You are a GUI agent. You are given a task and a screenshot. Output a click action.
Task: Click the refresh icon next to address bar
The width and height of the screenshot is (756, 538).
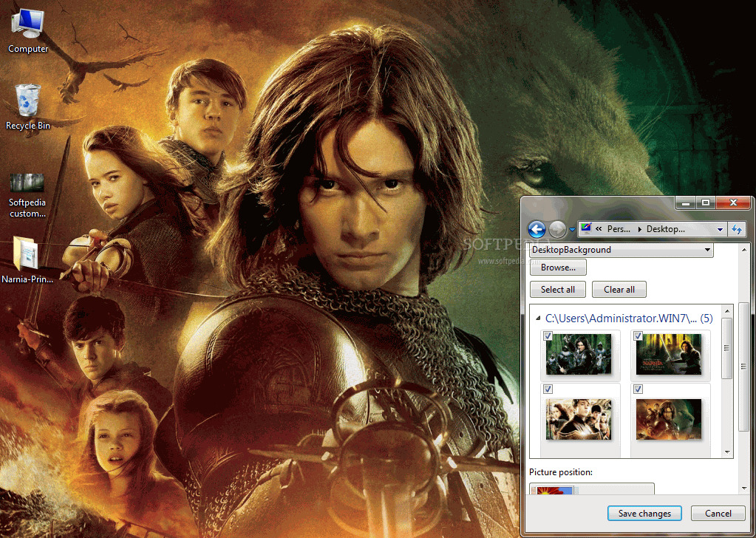737,230
